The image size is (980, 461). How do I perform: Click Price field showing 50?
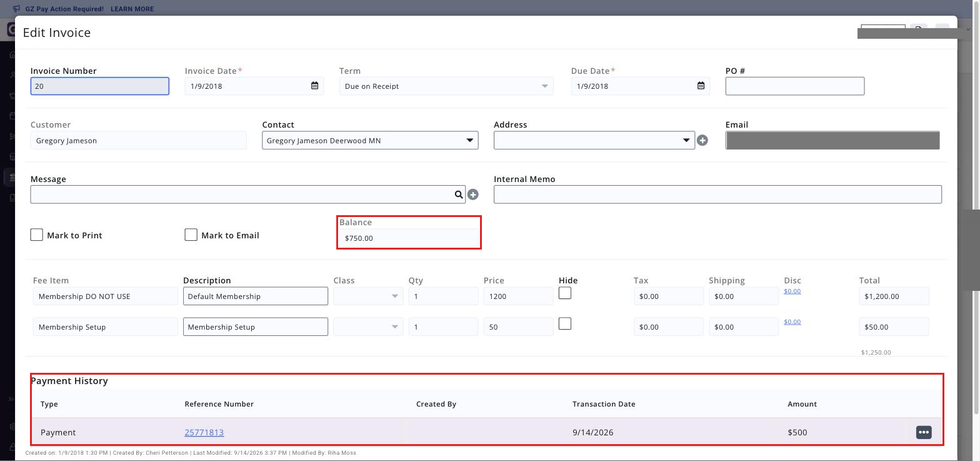tap(518, 327)
